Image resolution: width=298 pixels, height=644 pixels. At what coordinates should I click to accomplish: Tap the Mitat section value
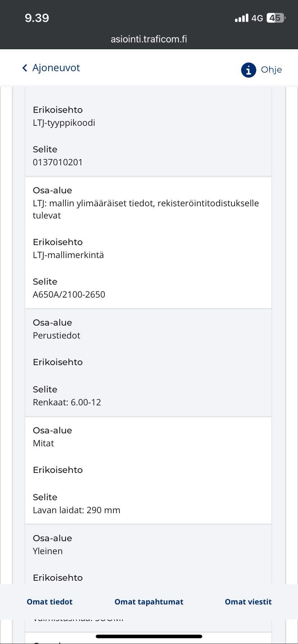pos(43,443)
